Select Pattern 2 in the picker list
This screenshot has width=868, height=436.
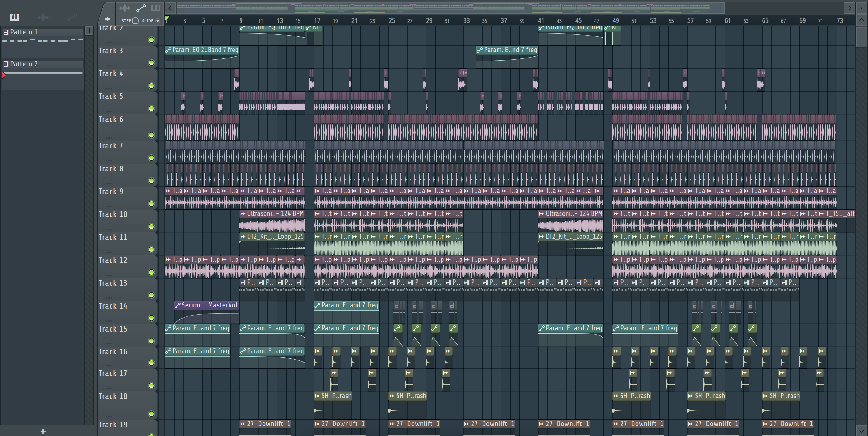43,64
